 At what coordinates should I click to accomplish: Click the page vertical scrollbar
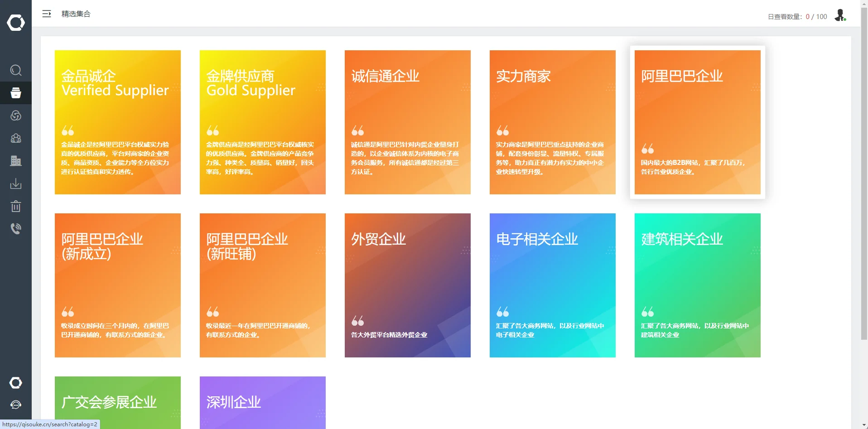(864, 174)
